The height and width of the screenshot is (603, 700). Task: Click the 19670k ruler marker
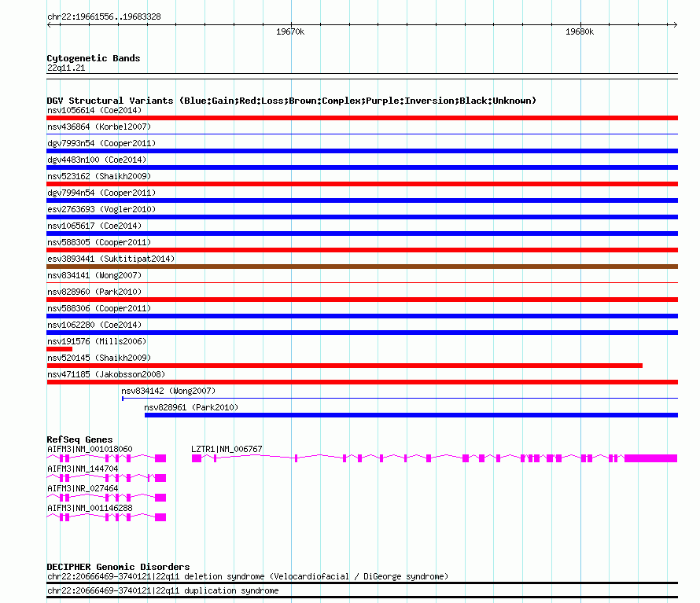pyautogui.click(x=290, y=31)
